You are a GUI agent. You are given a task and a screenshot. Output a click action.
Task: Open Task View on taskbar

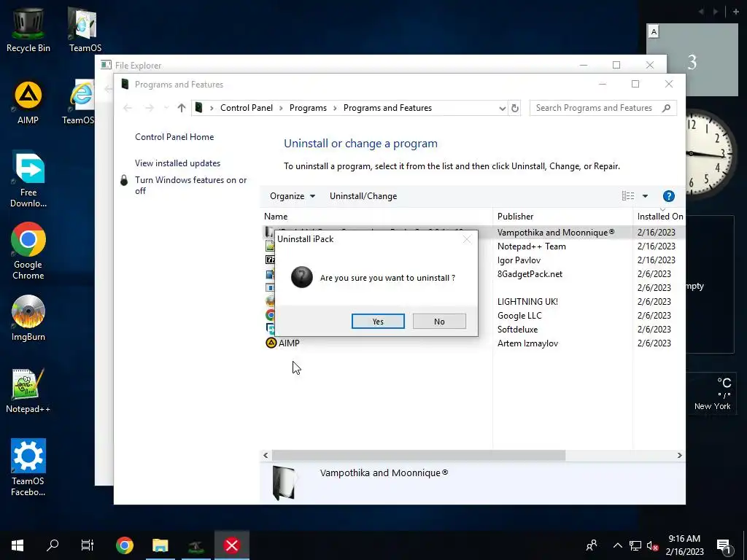coord(88,545)
